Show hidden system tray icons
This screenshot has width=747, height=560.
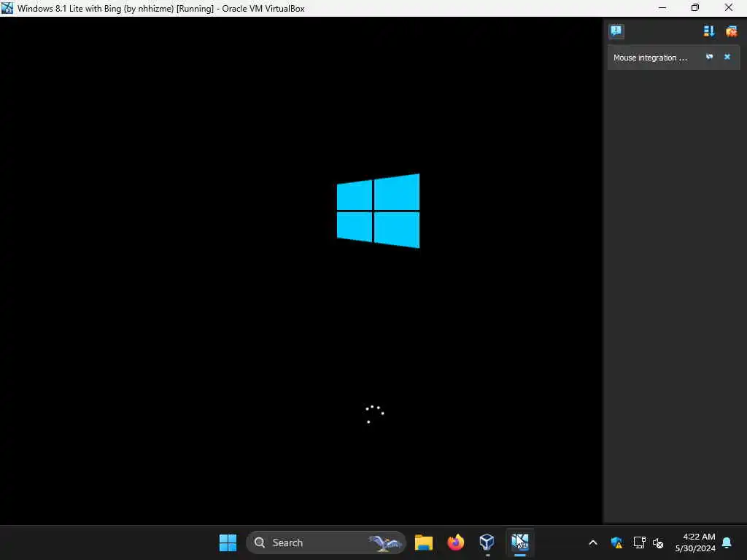[593, 542]
